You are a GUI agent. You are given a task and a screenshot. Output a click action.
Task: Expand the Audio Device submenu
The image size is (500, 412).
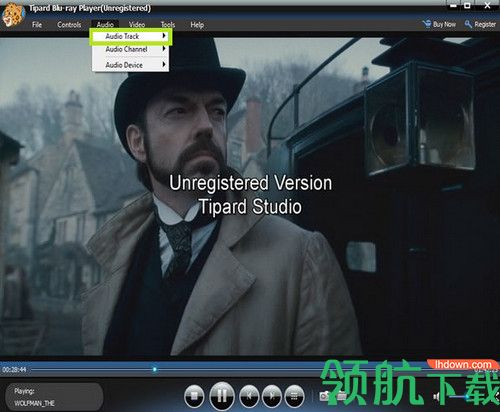pyautogui.click(x=130, y=65)
